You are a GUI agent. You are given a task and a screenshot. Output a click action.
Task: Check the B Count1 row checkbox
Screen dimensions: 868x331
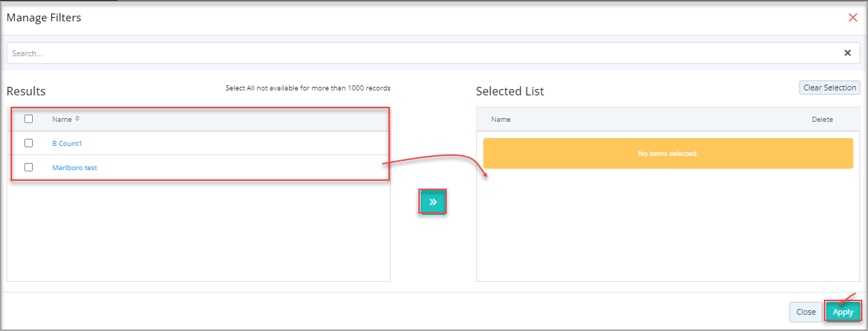point(29,143)
